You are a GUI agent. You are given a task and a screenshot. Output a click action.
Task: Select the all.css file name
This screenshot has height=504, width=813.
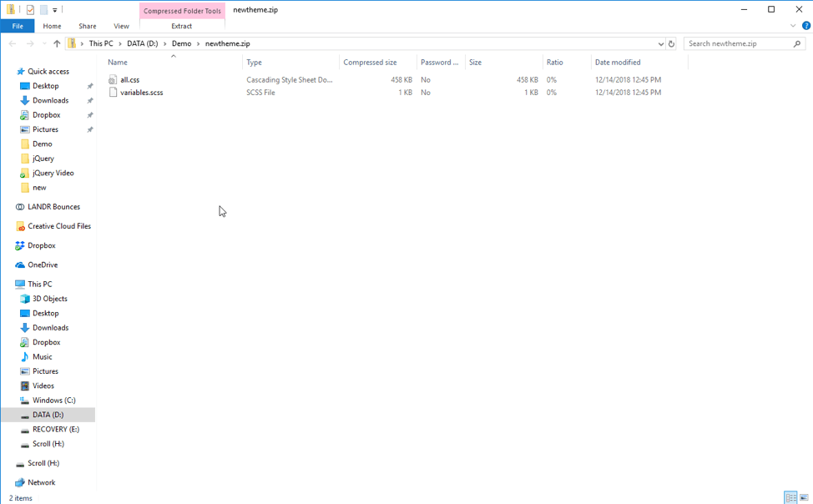tap(129, 80)
